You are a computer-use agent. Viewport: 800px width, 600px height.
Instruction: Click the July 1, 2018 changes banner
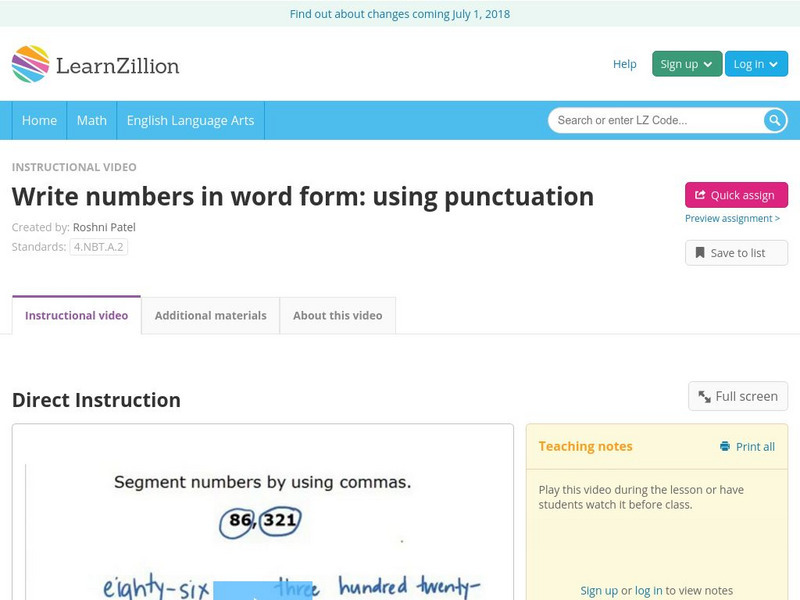point(400,14)
